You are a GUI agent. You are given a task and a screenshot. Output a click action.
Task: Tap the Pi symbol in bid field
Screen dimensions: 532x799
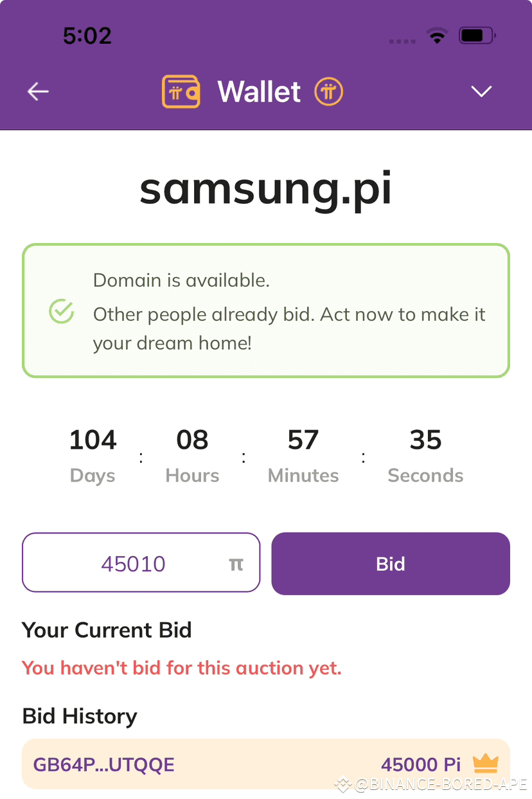pyautogui.click(x=236, y=564)
